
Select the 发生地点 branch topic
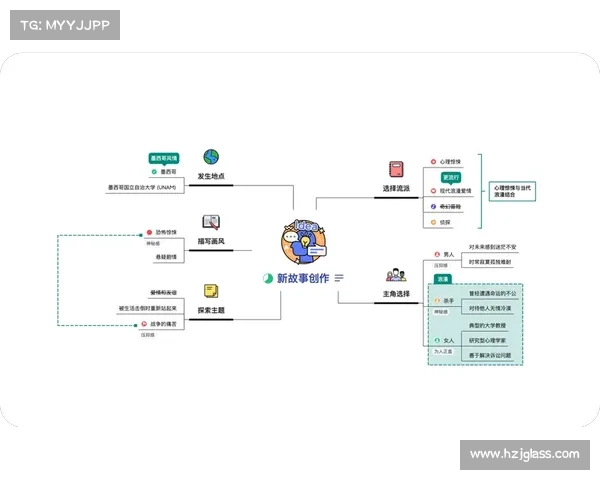tap(211, 176)
